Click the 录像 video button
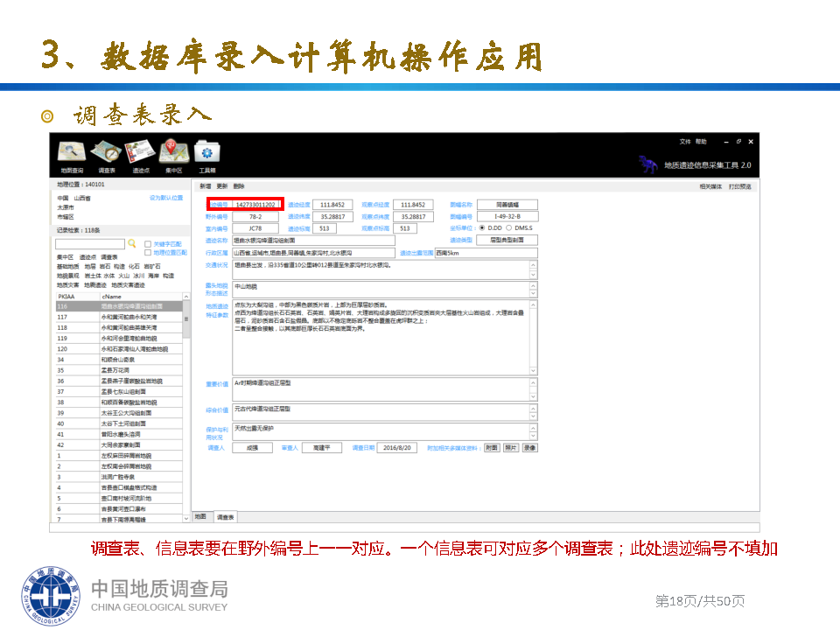This screenshot has width=840, height=630. point(530,448)
